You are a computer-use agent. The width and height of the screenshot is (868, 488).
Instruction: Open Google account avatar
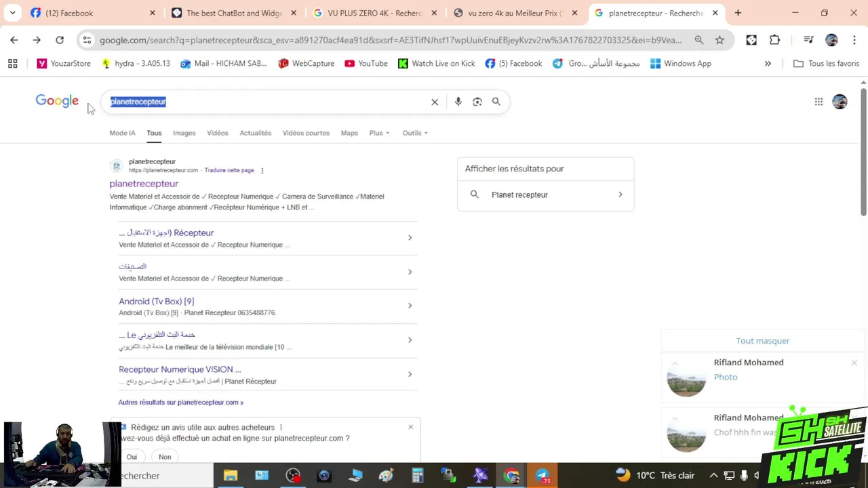pyautogui.click(x=840, y=102)
